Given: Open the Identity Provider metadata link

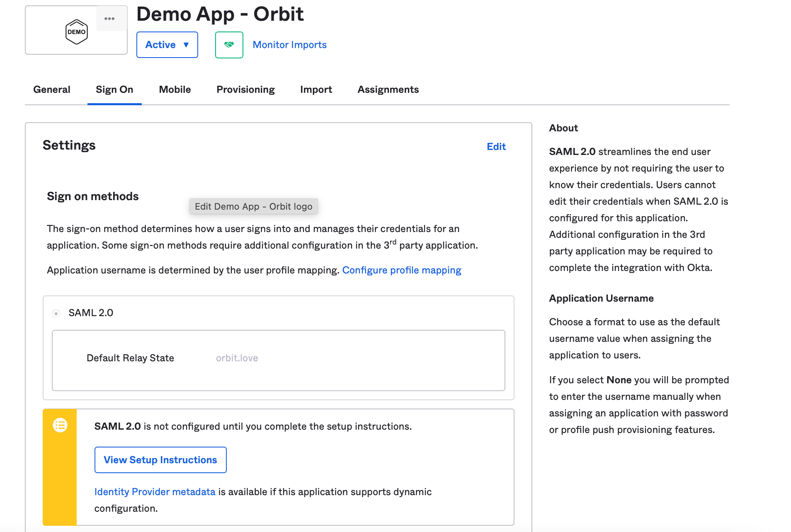Looking at the screenshot, I should pyautogui.click(x=155, y=492).
